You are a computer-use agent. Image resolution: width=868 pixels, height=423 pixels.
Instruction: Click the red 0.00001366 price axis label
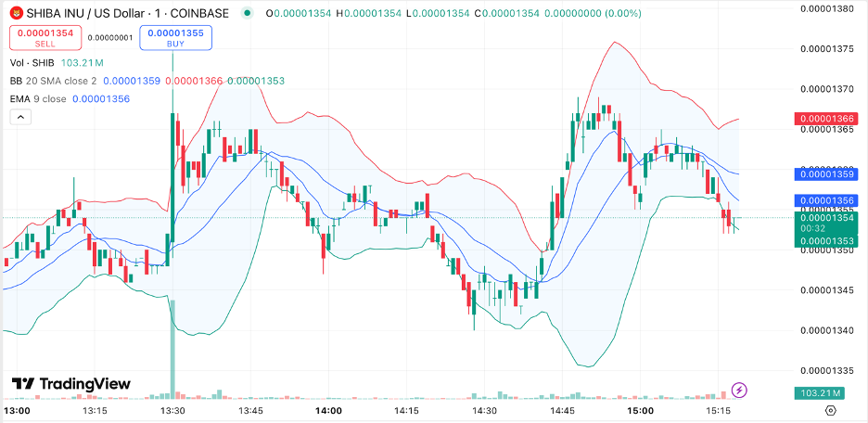(830, 119)
